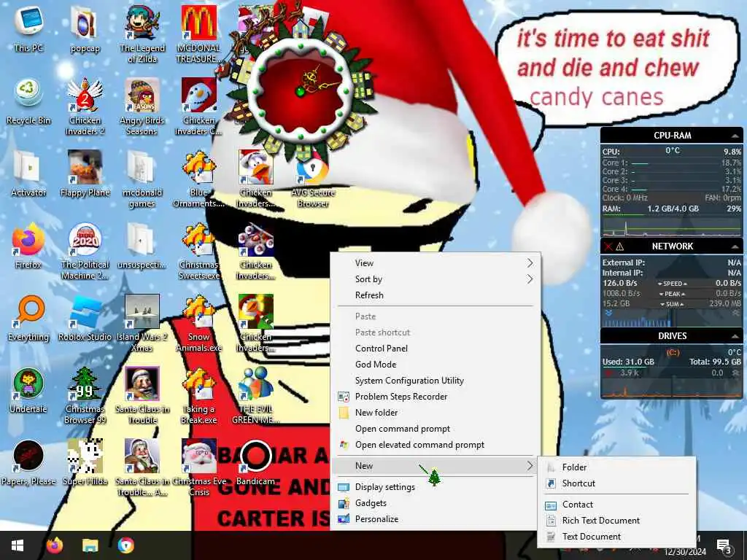Select THE EVIL GREEN ME shortcut
The image size is (747, 560).
coord(256,394)
